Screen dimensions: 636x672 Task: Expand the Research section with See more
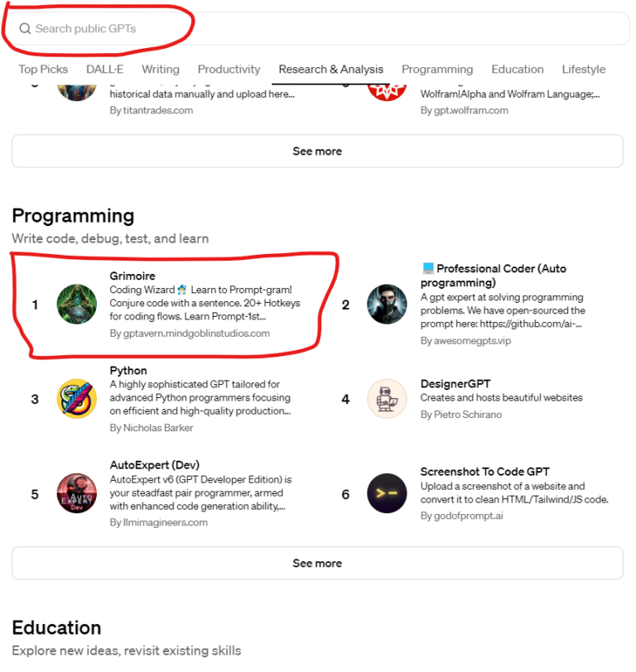coord(317,151)
